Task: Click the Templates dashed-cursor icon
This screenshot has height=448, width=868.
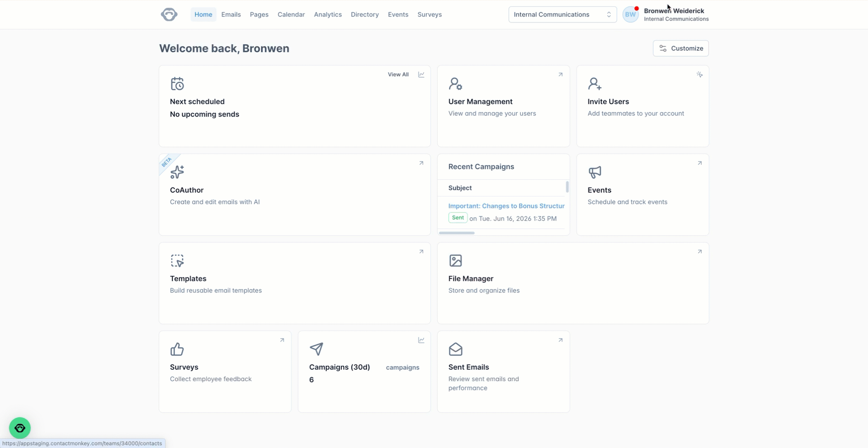Action: point(177,261)
